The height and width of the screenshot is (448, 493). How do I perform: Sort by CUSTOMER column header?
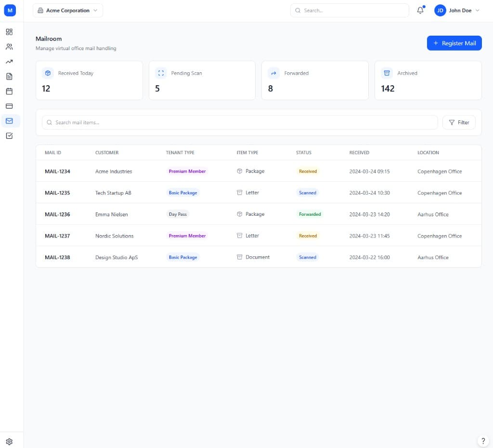point(107,153)
